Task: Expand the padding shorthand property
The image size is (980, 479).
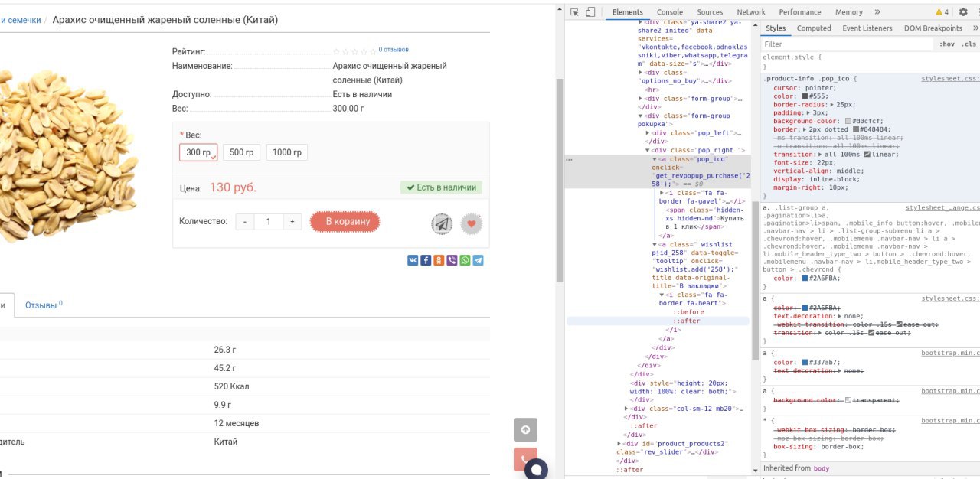Action: click(807, 112)
